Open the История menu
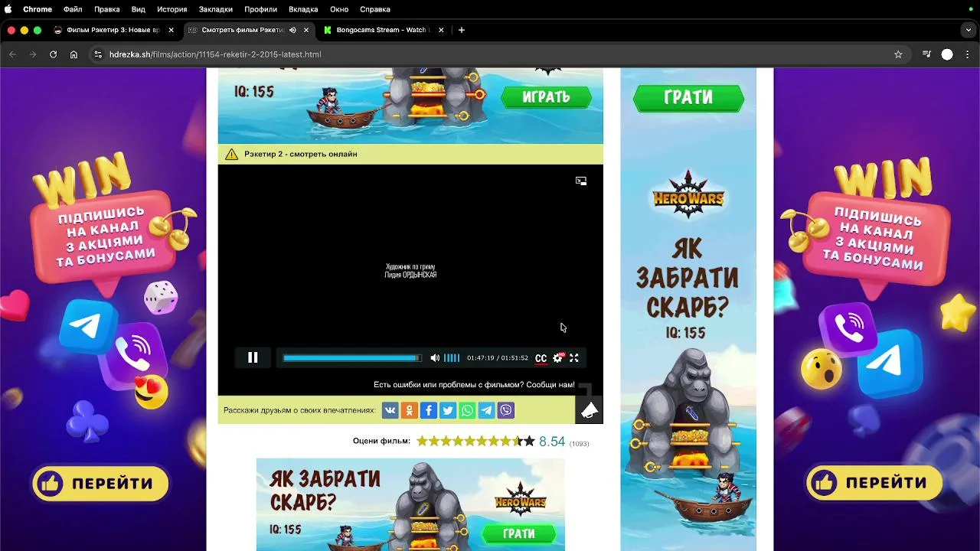This screenshot has width=980, height=551. click(x=172, y=9)
